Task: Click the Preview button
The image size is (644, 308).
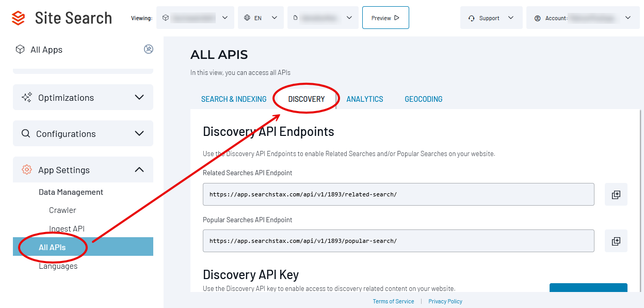Action: (x=385, y=18)
